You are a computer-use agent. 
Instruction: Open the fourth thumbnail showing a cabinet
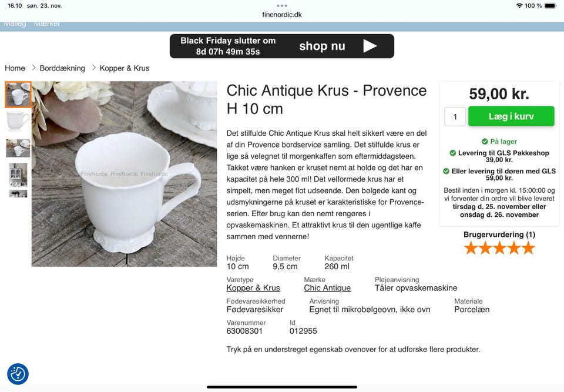point(18,175)
